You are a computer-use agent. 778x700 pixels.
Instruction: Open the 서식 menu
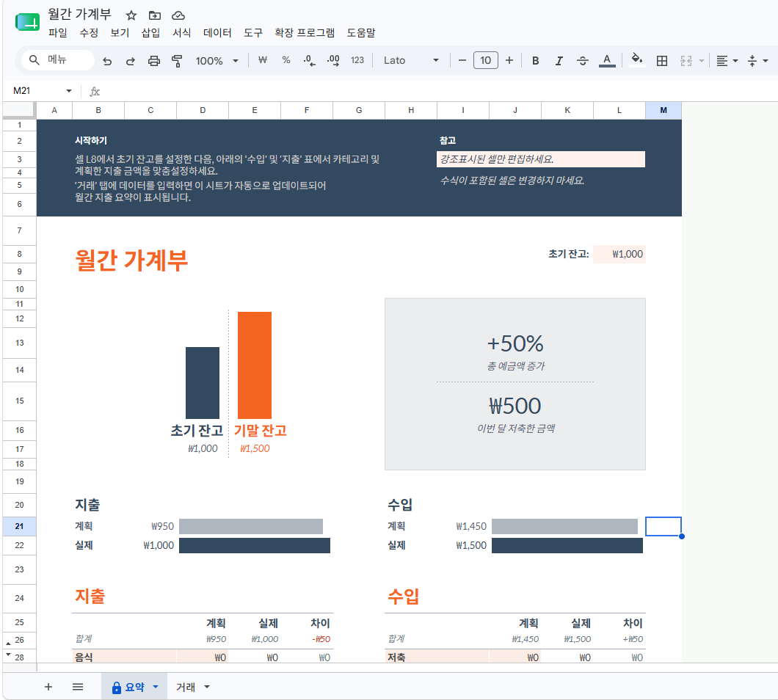[181, 33]
